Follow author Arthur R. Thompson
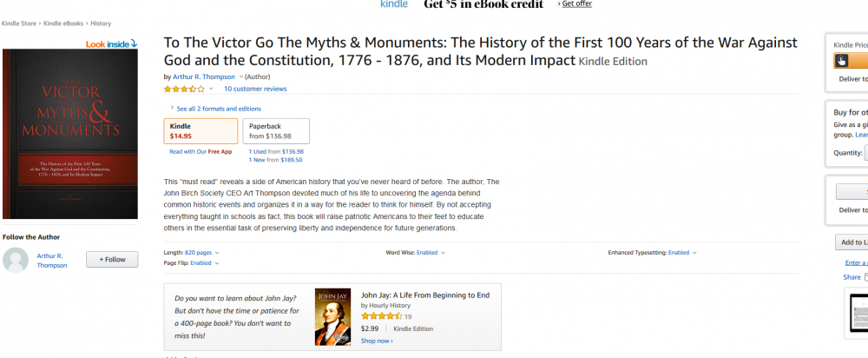868x358 pixels. pos(112,259)
